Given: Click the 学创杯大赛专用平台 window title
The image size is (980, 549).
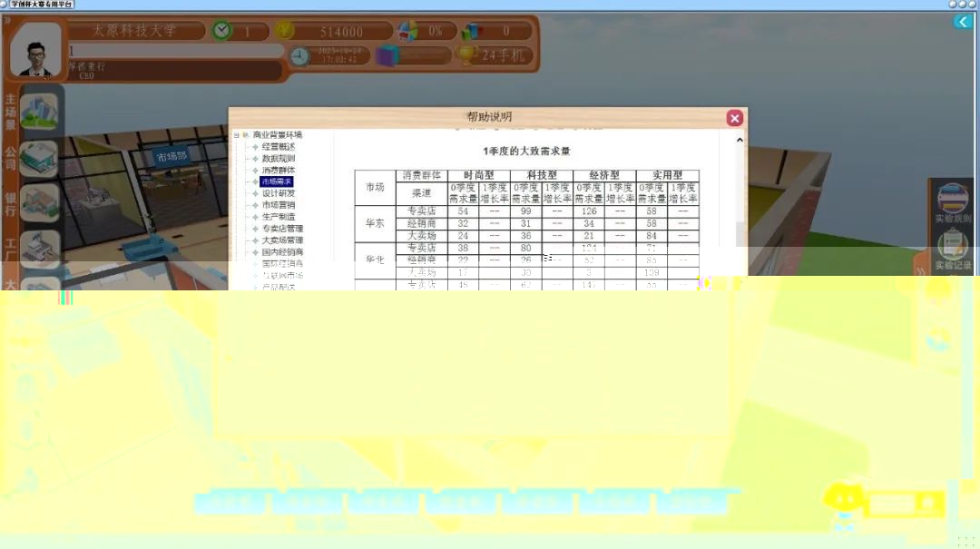Looking at the screenshot, I should 42,5.
